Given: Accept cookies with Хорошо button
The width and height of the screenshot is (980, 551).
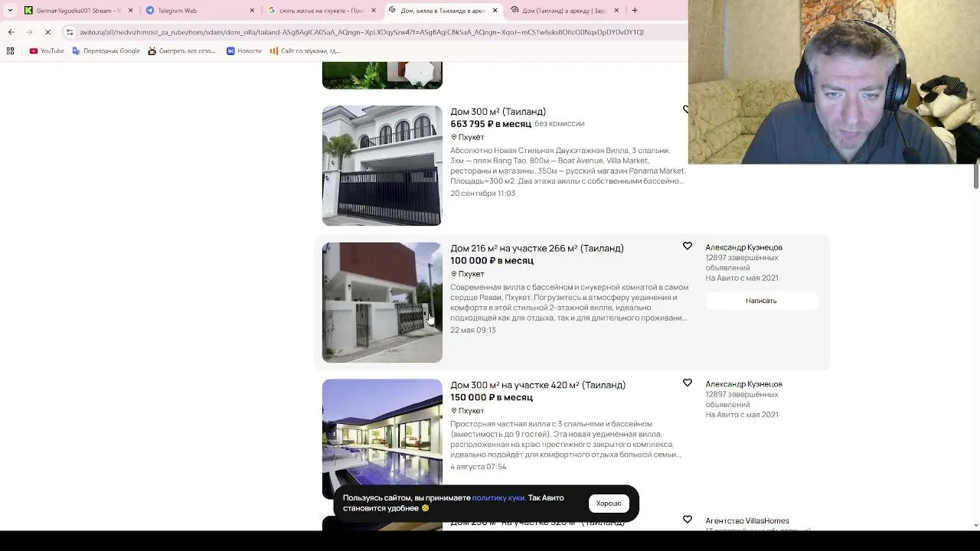Looking at the screenshot, I should click(x=609, y=504).
